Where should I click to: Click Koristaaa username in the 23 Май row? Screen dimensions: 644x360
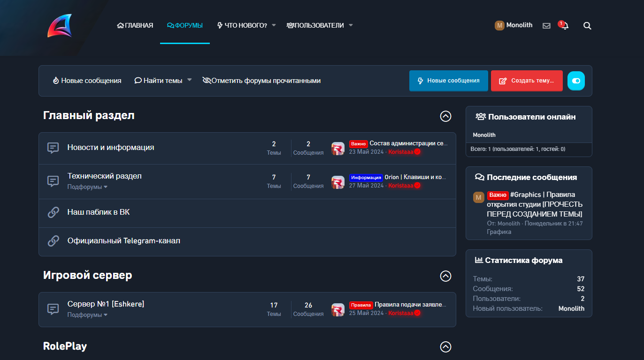[x=401, y=152]
